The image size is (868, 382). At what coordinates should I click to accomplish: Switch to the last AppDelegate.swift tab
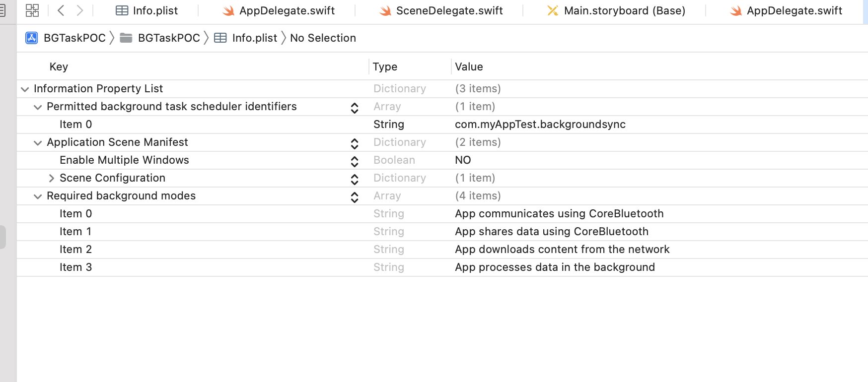[x=787, y=11]
